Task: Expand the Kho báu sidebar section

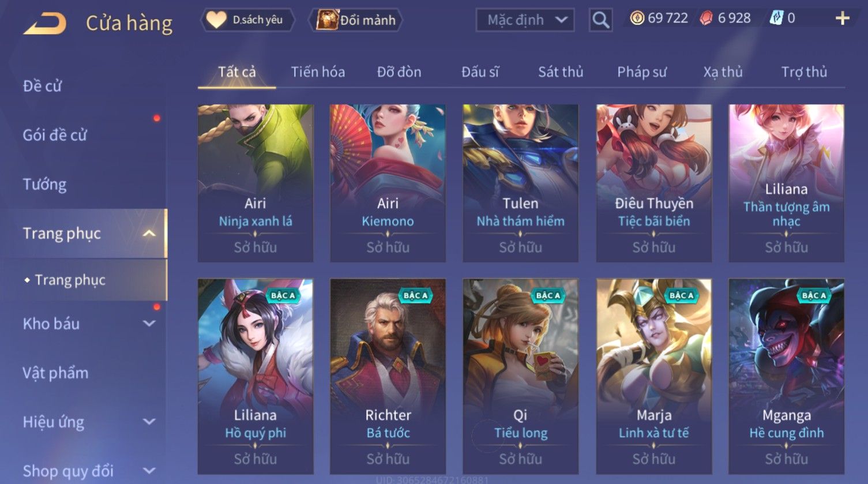Action: coord(149,324)
